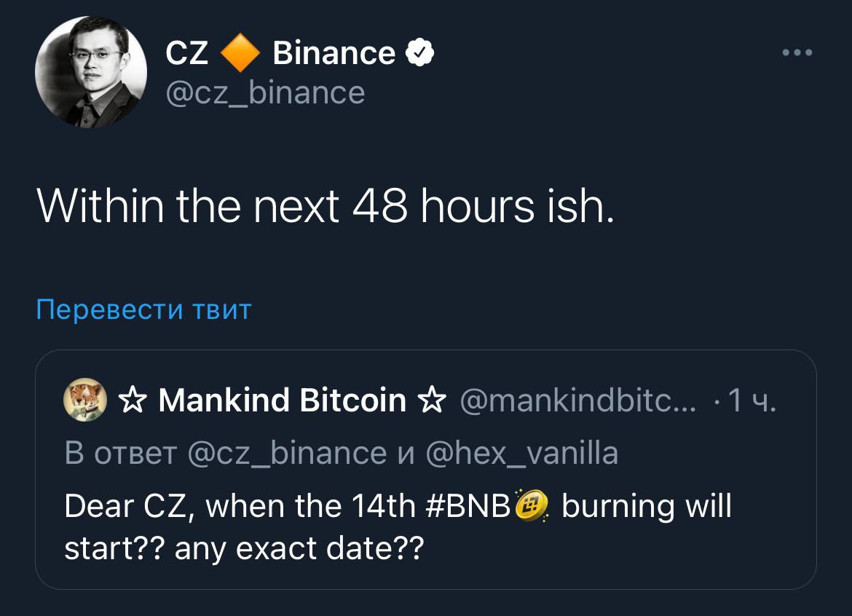Click the @cz_binance handle under the name

265,92
